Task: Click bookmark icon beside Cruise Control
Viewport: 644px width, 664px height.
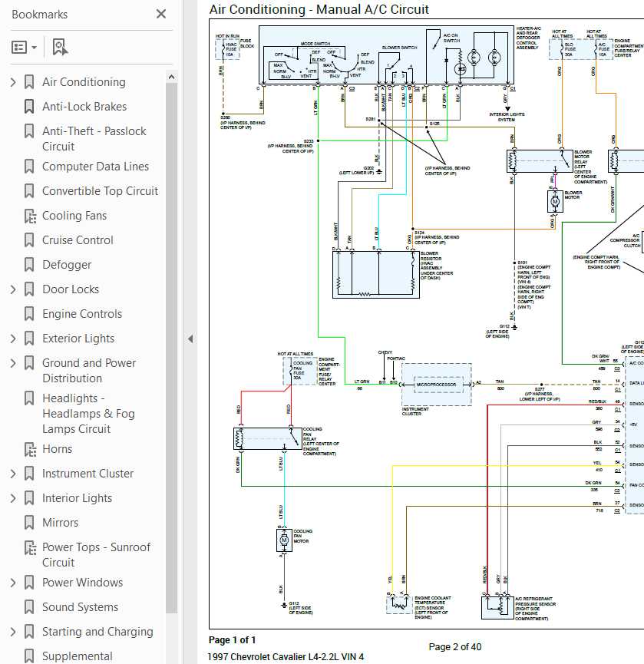Action: [29, 240]
